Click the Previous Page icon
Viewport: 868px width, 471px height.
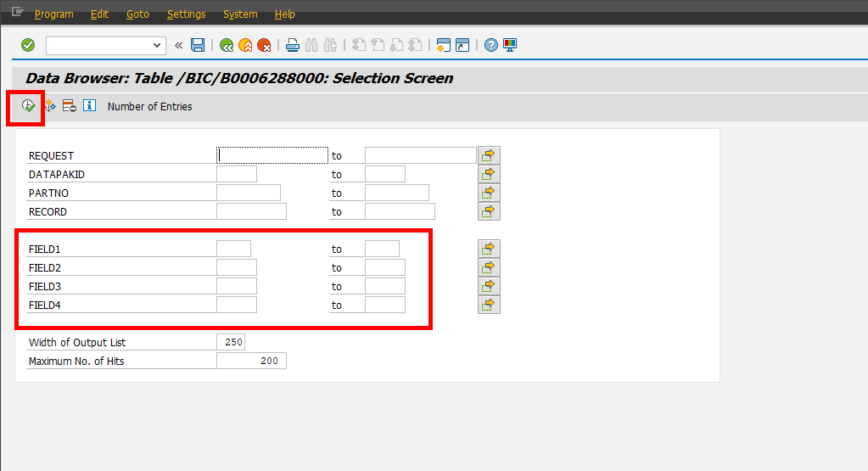(378, 45)
